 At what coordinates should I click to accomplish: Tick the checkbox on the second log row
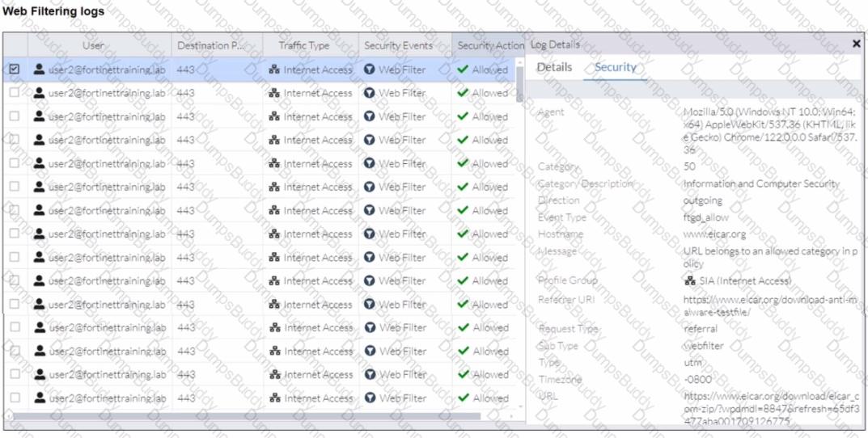15,93
